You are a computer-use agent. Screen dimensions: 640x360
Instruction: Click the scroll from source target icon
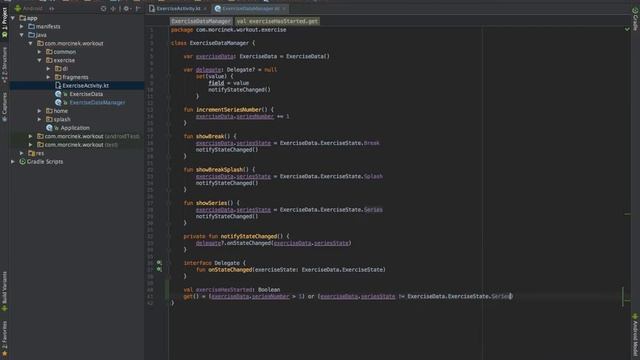point(103,8)
